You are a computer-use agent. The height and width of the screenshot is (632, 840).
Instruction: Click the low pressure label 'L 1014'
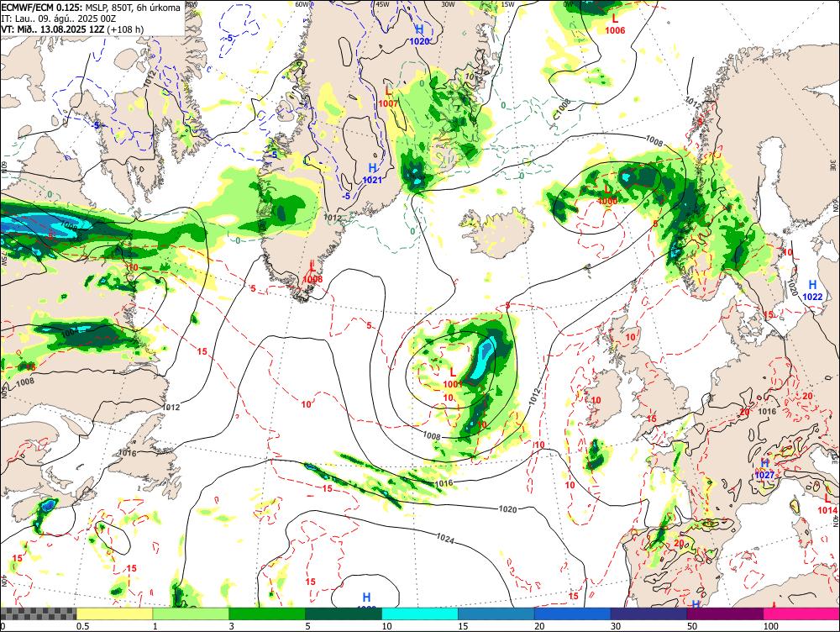point(827,505)
